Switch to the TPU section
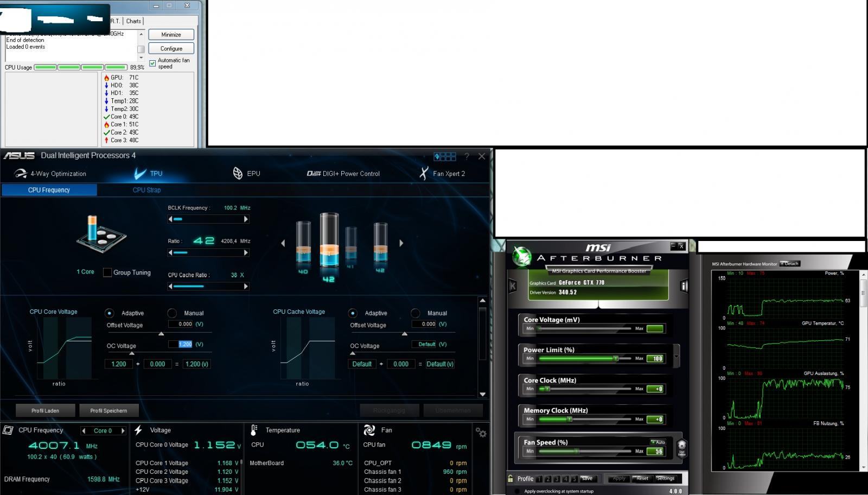The height and width of the screenshot is (495, 868). click(149, 174)
